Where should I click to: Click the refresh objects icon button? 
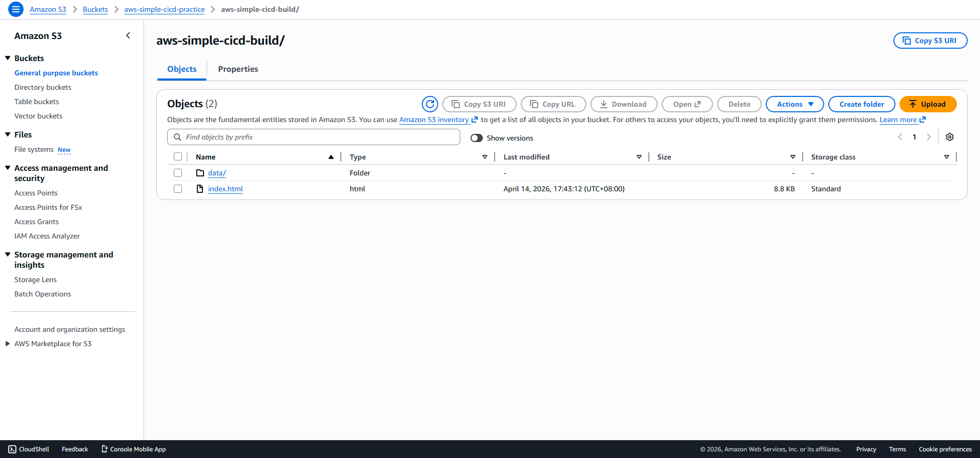click(430, 104)
